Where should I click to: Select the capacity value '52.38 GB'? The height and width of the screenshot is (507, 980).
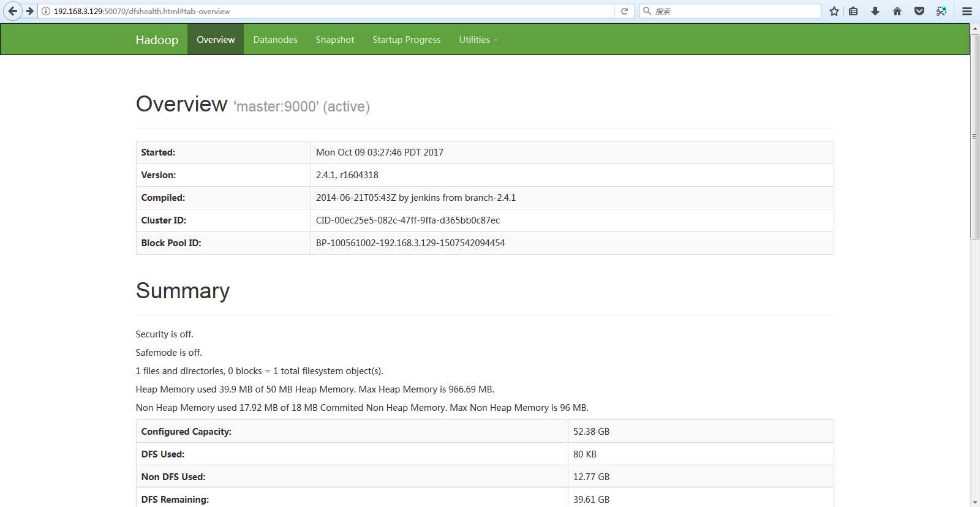(x=591, y=432)
